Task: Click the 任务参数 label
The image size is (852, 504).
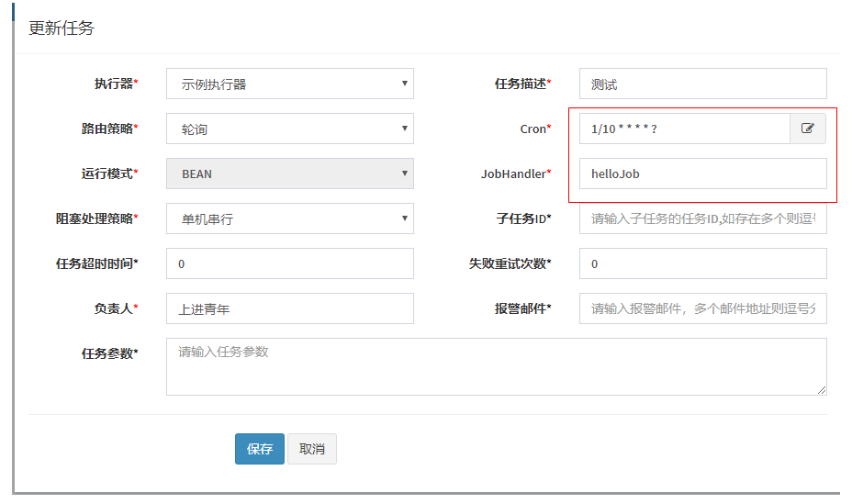Action: [x=110, y=353]
